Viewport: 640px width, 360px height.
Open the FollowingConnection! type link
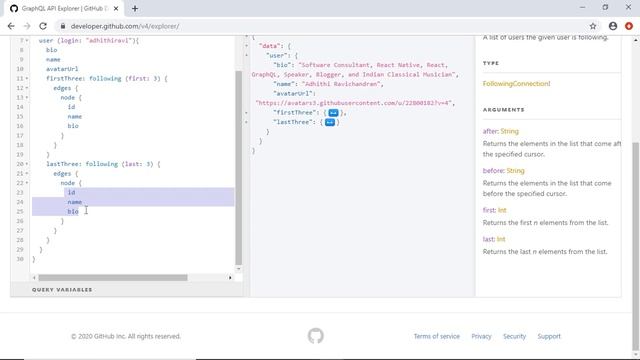(516, 84)
